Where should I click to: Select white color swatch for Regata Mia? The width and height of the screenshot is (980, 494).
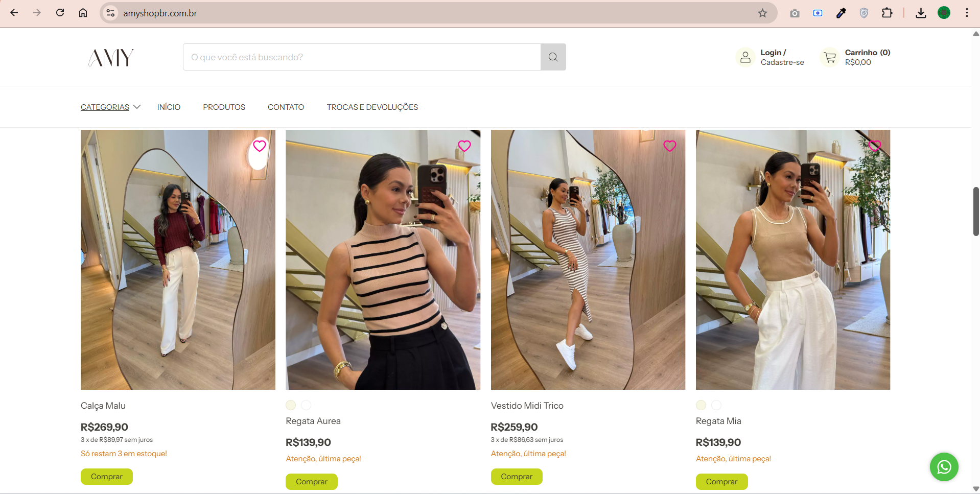pyautogui.click(x=716, y=405)
